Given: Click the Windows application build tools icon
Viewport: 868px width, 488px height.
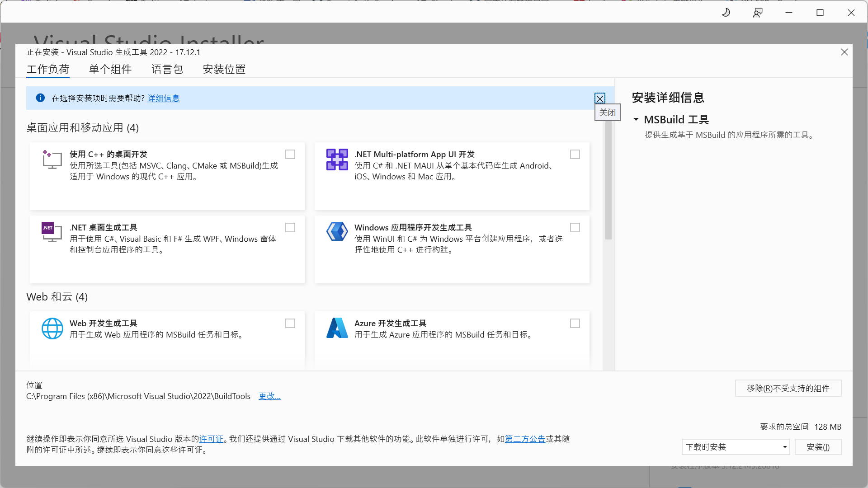Looking at the screenshot, I should [x=337, y=232].
